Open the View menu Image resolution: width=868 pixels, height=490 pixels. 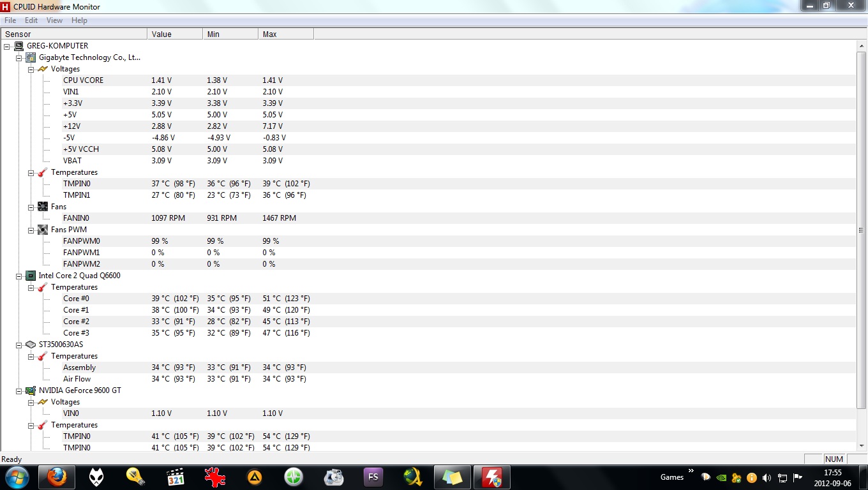[x=54, y=20]
